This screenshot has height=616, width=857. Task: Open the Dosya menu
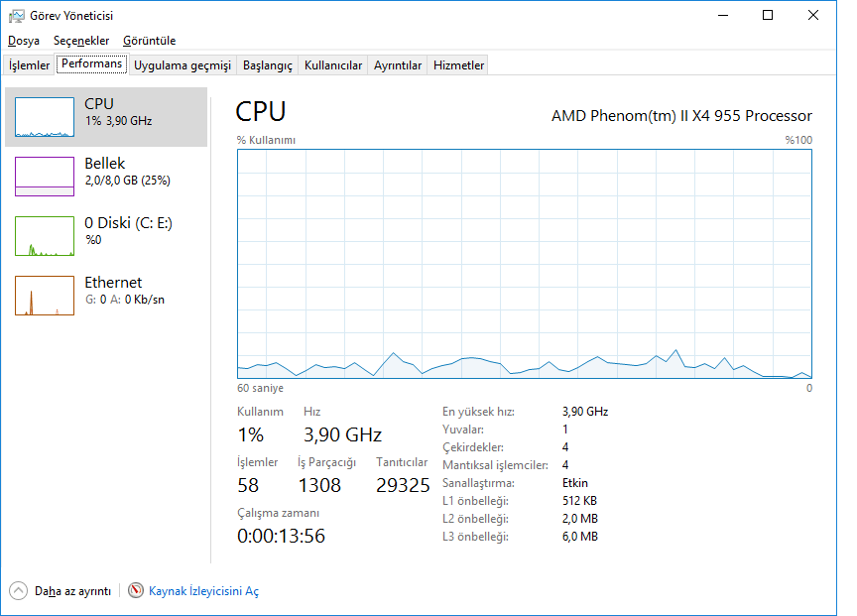[x=24, y=41]
